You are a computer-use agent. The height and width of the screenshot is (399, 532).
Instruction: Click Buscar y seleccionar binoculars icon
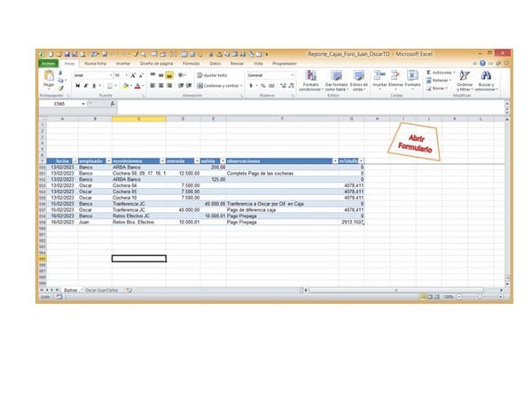click(x=486, y=75)
